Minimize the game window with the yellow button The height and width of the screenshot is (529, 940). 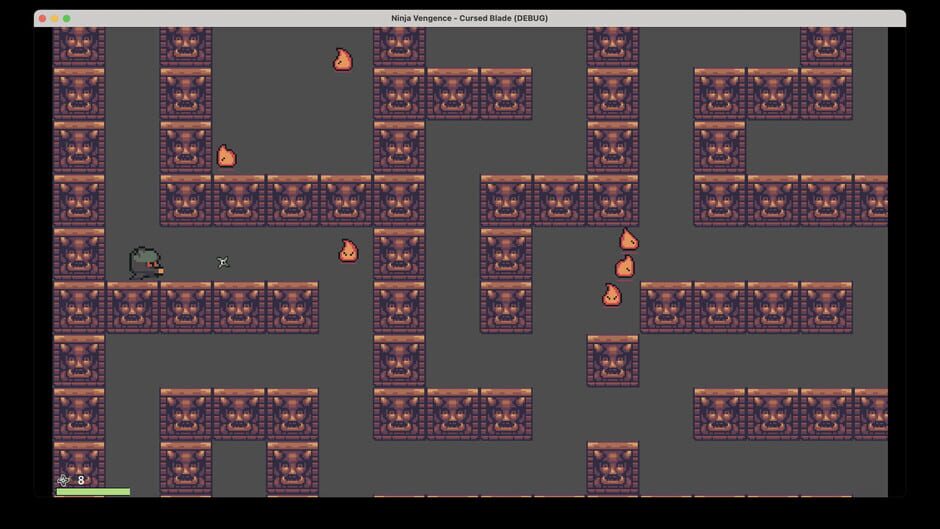point(55,19)
